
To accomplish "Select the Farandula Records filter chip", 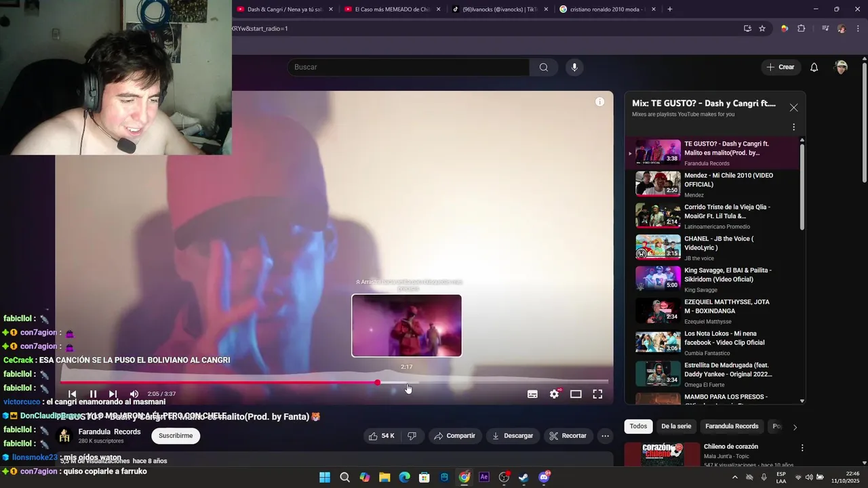I will point(732,426).
